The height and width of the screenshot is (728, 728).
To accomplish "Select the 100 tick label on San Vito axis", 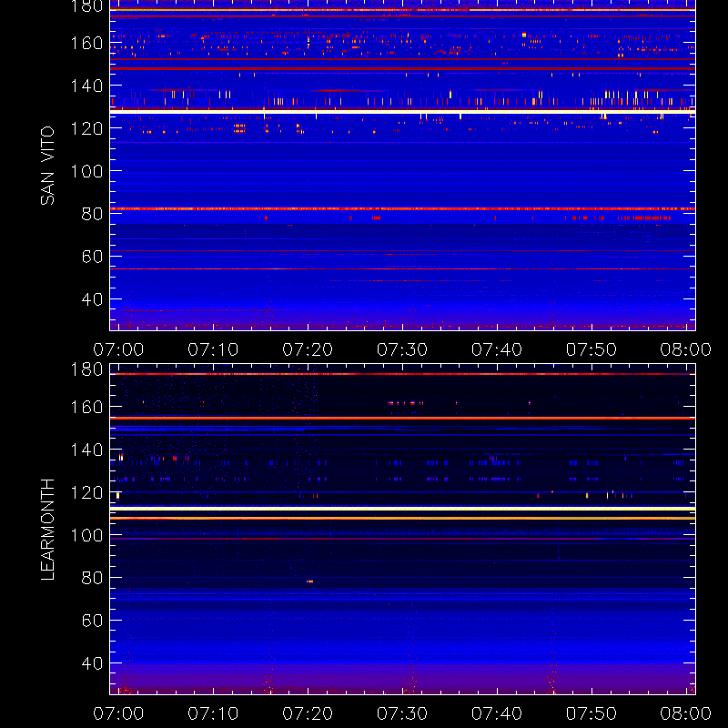I will (x=86, y=171).
